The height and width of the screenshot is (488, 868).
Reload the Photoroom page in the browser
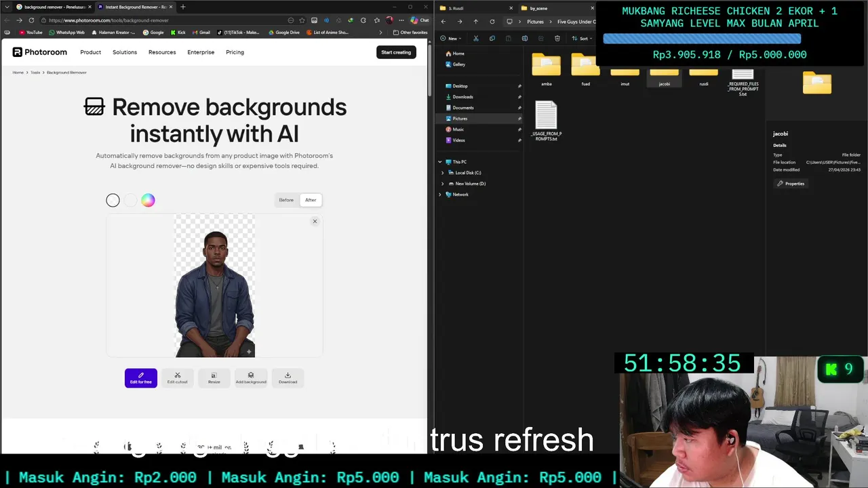tap(31, 20)
